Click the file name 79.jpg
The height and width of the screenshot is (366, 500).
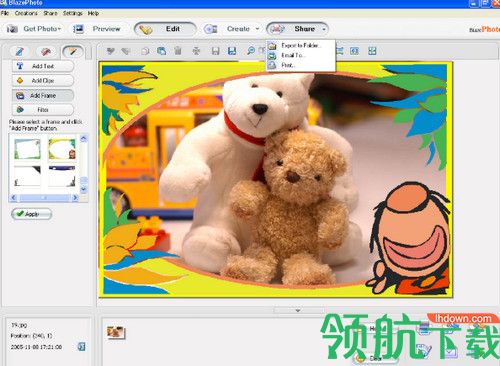[19, 325]
